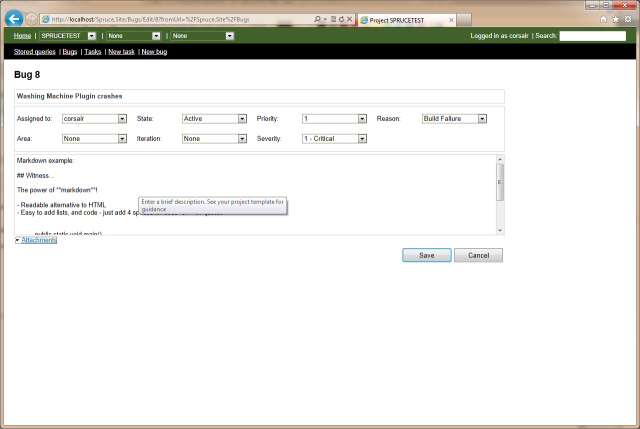The image size is (640, 429).
Task: Click the New task link
Action: coord(121,52)
